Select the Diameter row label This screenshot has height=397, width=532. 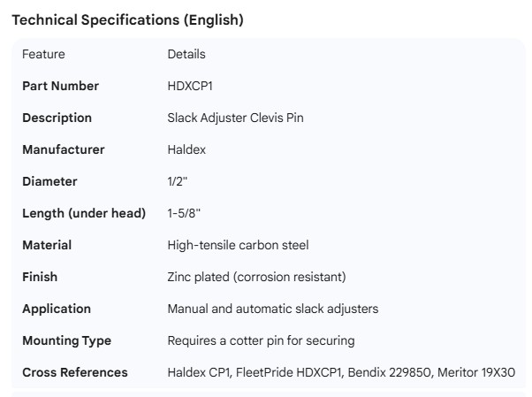click(49, 181)
